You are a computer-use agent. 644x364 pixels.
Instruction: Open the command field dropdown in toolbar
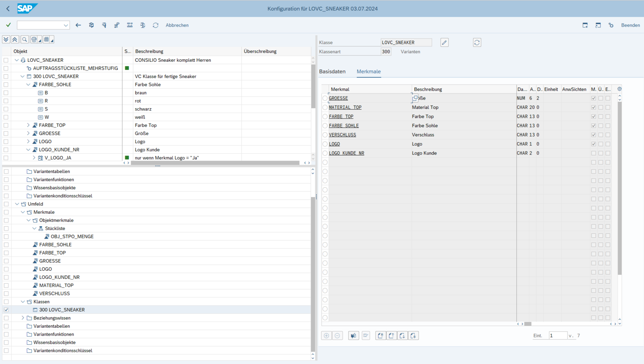coord(66,25)
